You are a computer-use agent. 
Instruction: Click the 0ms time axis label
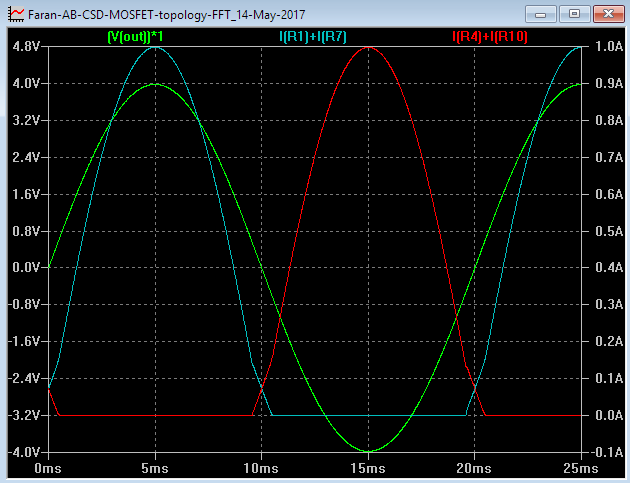tap(48, 469)
